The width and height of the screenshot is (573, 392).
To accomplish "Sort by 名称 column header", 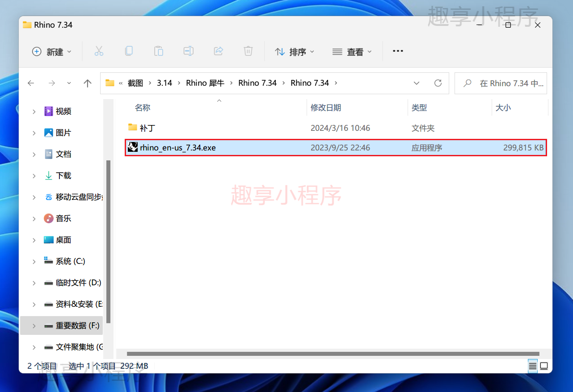I will [143, 108].
